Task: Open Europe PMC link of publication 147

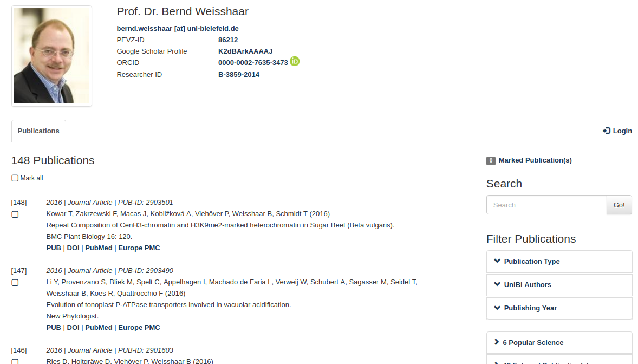Action: pyautogui.click(x=139, y=328)
